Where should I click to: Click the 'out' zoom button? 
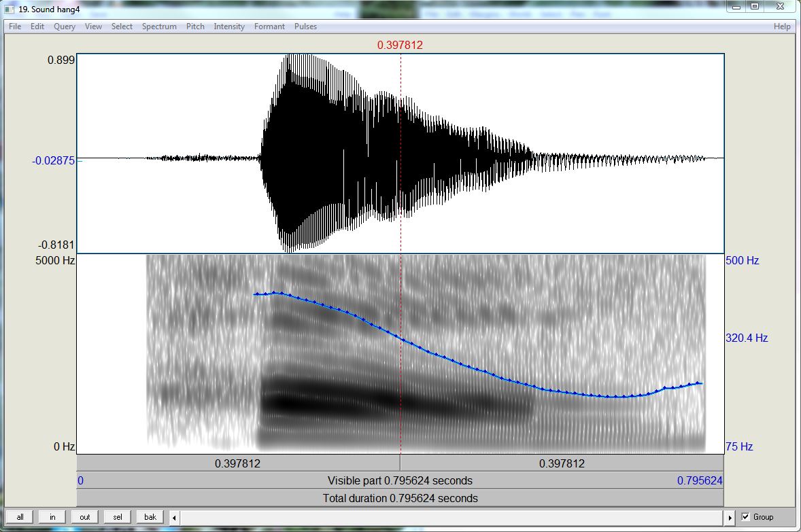coord(85,517)
